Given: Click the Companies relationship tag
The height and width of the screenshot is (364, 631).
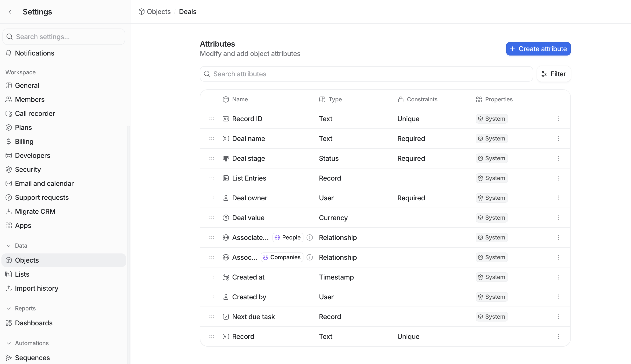Looking at the screenshot, I should click(282, 257).
